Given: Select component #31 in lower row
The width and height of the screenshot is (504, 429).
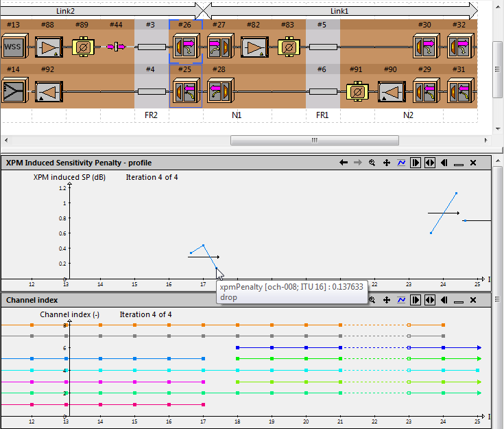Looking at the screenshot, I should coord(461,91).
